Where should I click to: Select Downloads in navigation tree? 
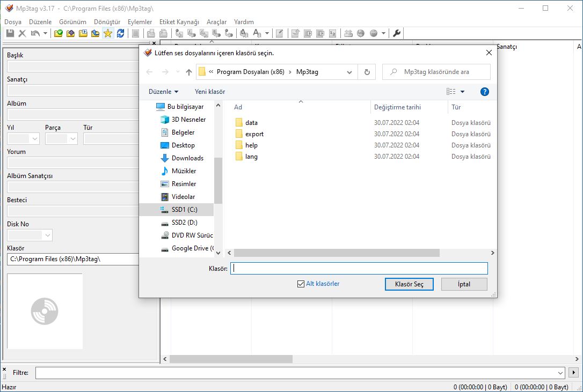(x=187, y=158)
